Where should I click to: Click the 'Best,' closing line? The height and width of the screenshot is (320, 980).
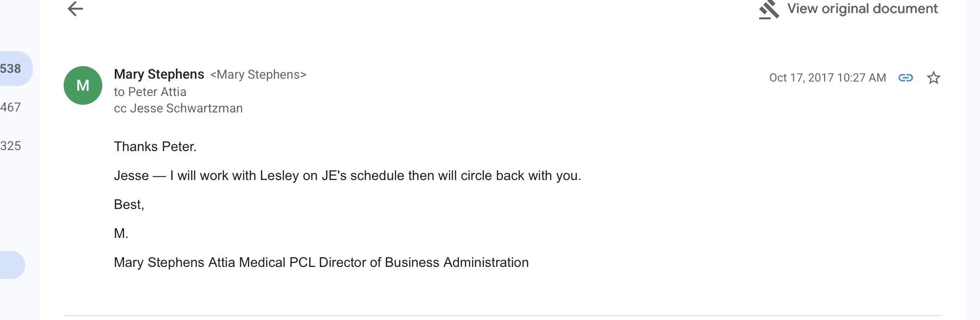[x=129, y=205]
